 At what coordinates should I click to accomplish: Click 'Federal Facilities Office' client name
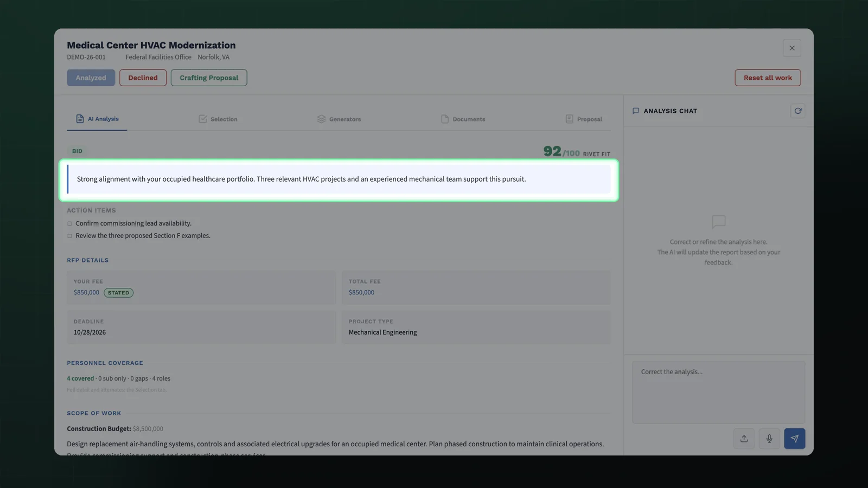click(x=158, y=57)
